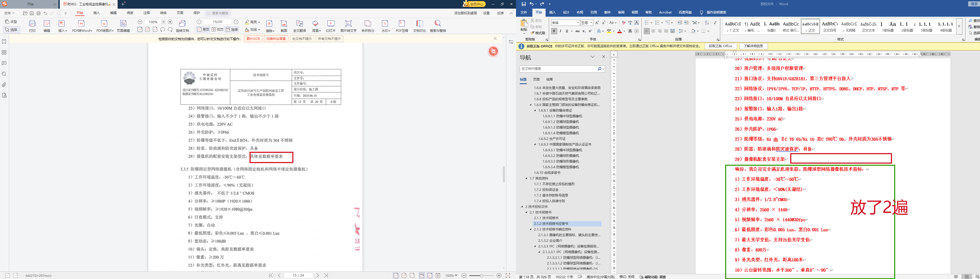Click the Print icon in the WPS PDF toolbar
The width and height of the screenshot is (980, 279).
pos(32,26)
